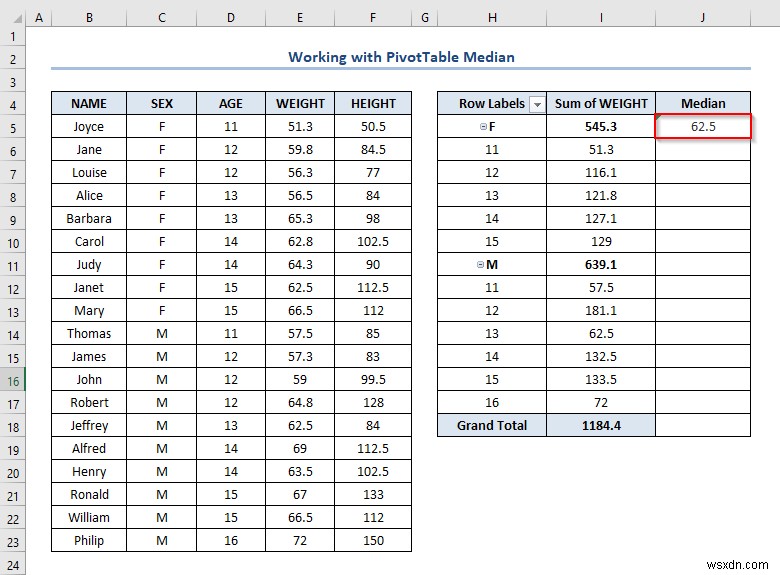This screenshot has width=780, height=575.
Task: Click Philip's height value 150
Action: [373, 541]
